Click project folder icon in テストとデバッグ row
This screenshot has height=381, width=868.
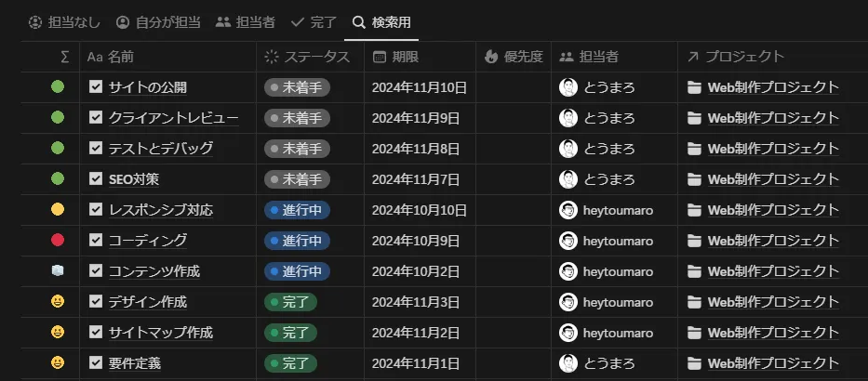[x=694, y=149]
